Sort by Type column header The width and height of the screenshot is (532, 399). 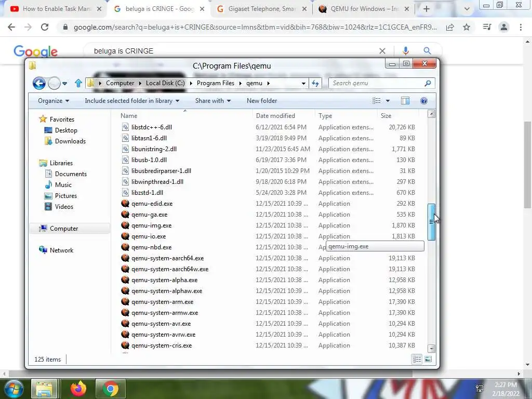(x=346, y=116)
